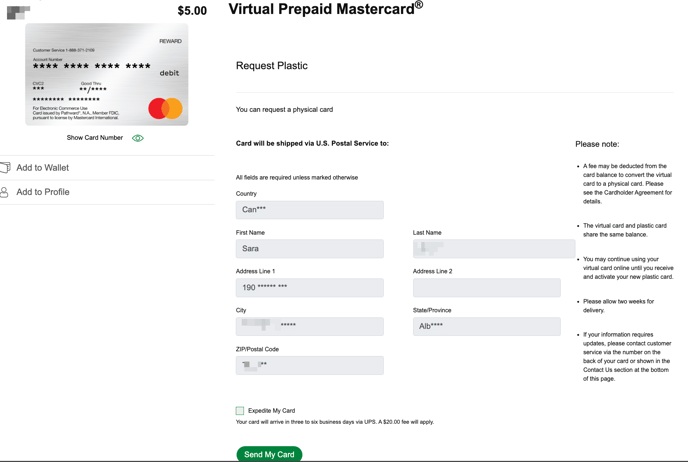Click 'All fields are required unless marked otherwise'
This screenshot has width=688, height=462.
(297, 177)
